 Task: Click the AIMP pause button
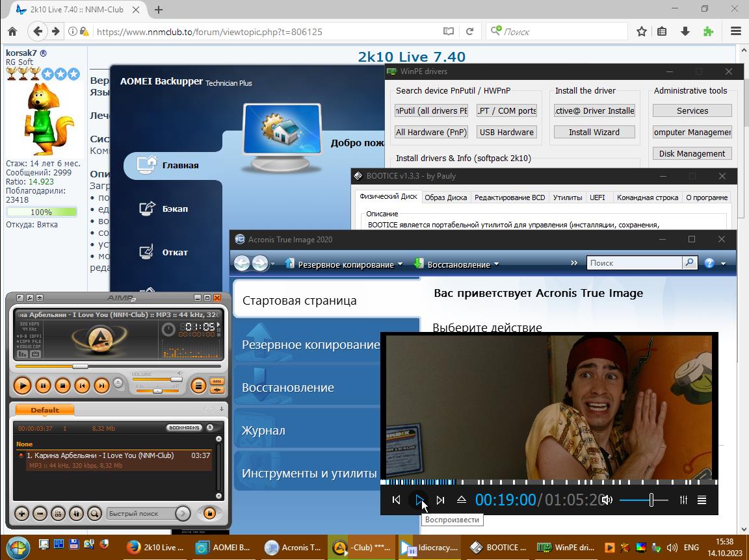click(43, 386)
